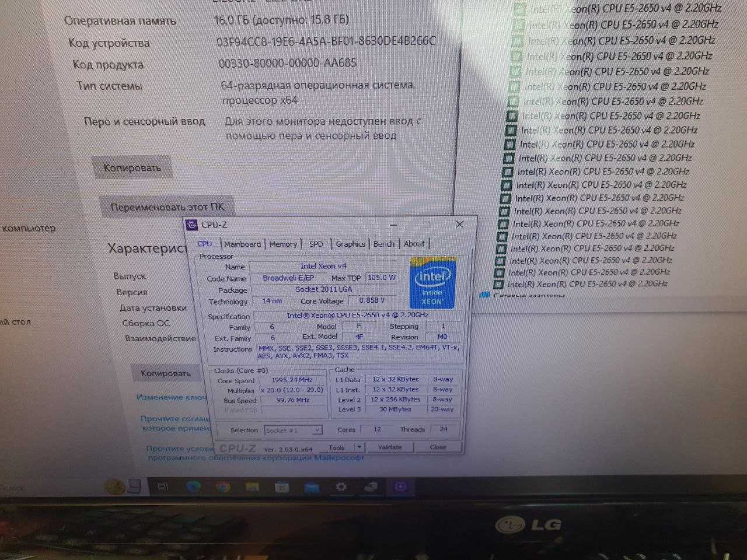
Task: Click the Level 3 20-way value
Action: 442,409
